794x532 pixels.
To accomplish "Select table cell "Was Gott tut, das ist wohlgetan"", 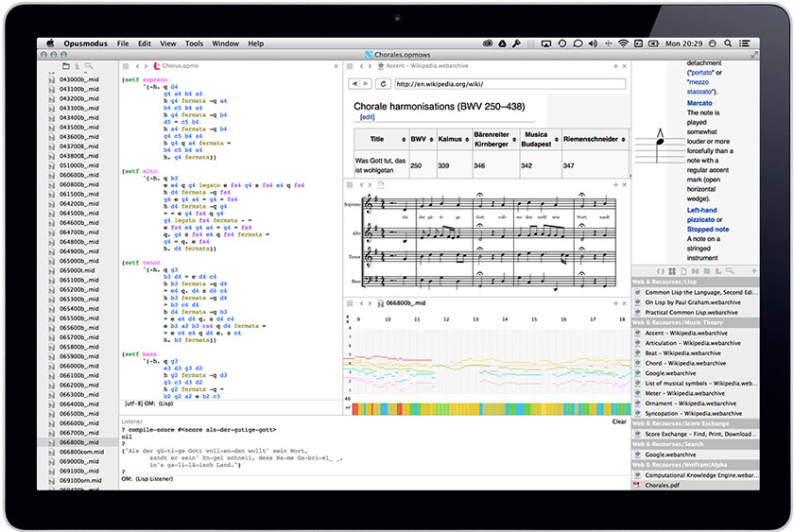I will coord(380,165).
